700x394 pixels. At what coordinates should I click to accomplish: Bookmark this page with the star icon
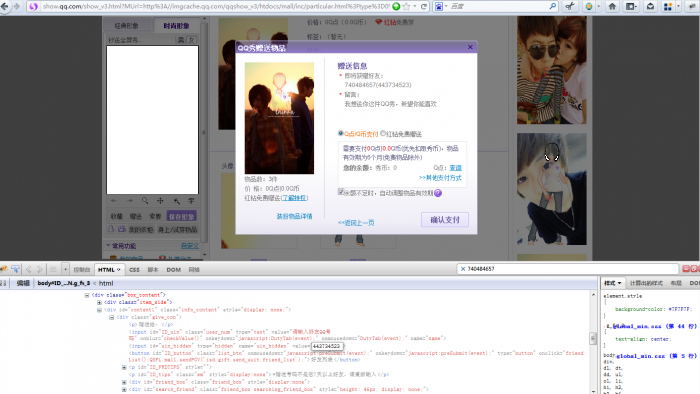(406, 6)
